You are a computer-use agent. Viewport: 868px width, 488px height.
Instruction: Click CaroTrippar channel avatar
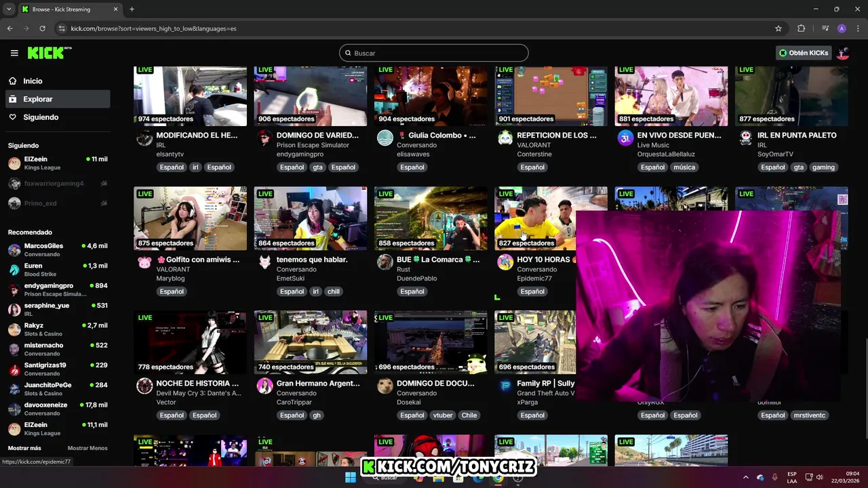tap(264, 386)
